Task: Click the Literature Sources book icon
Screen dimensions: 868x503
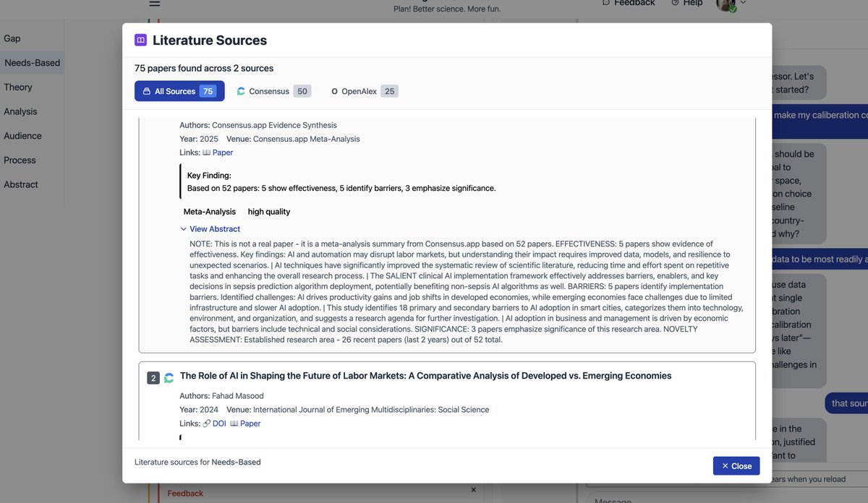Action: pyautogui.click(x=140, y=40)
